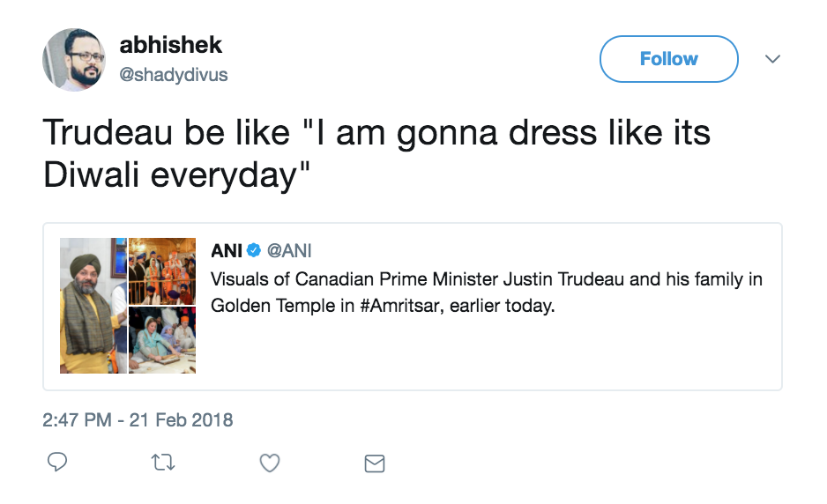Viewport: 827px width, 504px height.
Task: Click the tweet text mentioning Diwali
Action: tap(376, 154)
